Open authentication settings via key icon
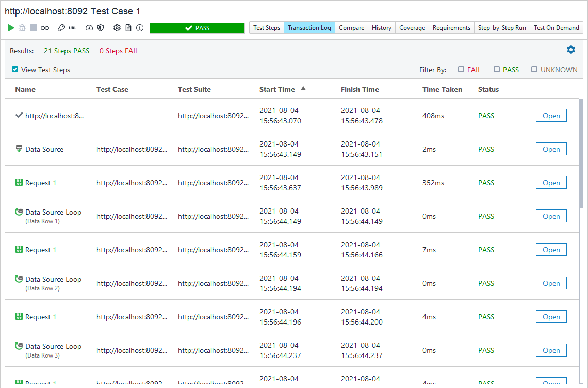 point(61,28)
